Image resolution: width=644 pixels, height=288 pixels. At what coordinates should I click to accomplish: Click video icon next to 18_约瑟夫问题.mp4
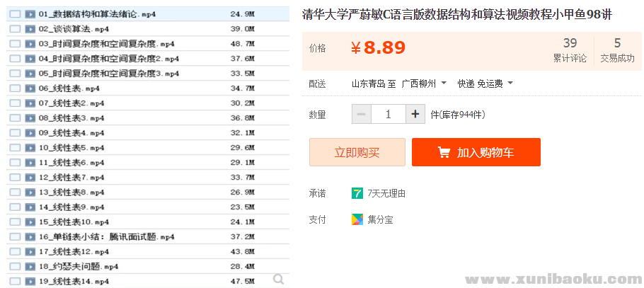pos(30,267)
